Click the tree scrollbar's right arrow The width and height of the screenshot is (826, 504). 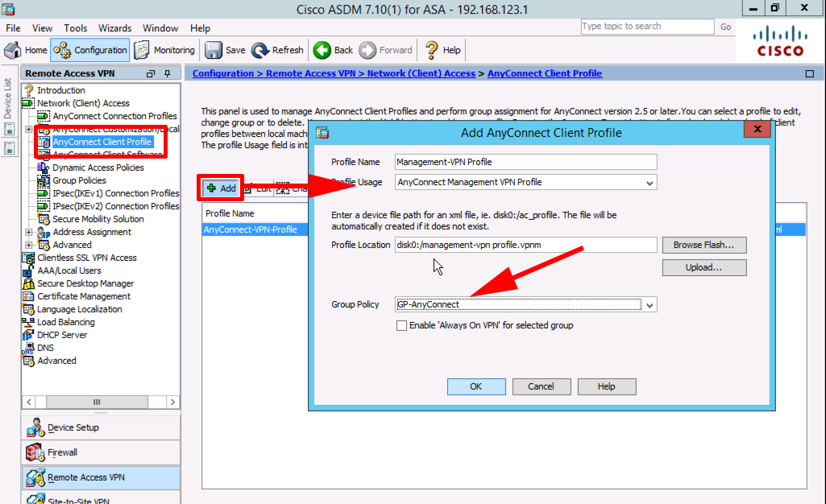click(172, 402)
